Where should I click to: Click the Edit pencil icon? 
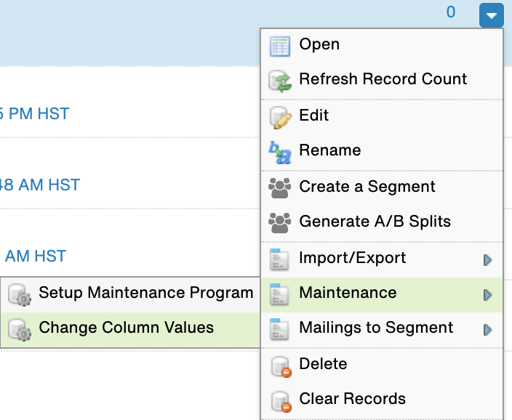pos(280,118)
